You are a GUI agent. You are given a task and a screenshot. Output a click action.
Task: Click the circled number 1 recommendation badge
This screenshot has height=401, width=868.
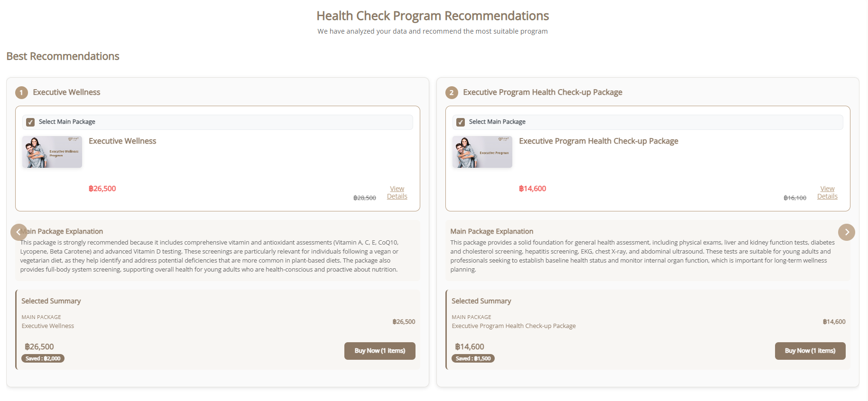coord(21,92)
